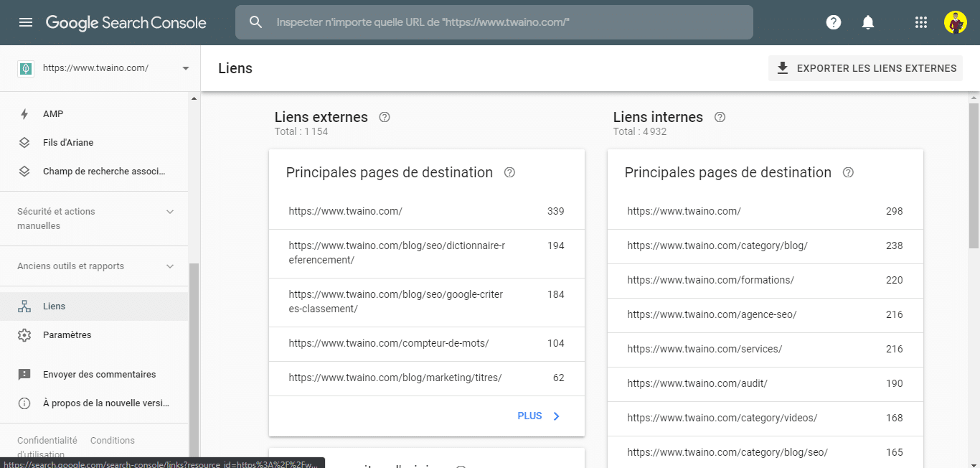The height and width of the screenshot is (468, 980).
Task: Click the Fils d'Ariane layers icon
Action: coord(24,143)
